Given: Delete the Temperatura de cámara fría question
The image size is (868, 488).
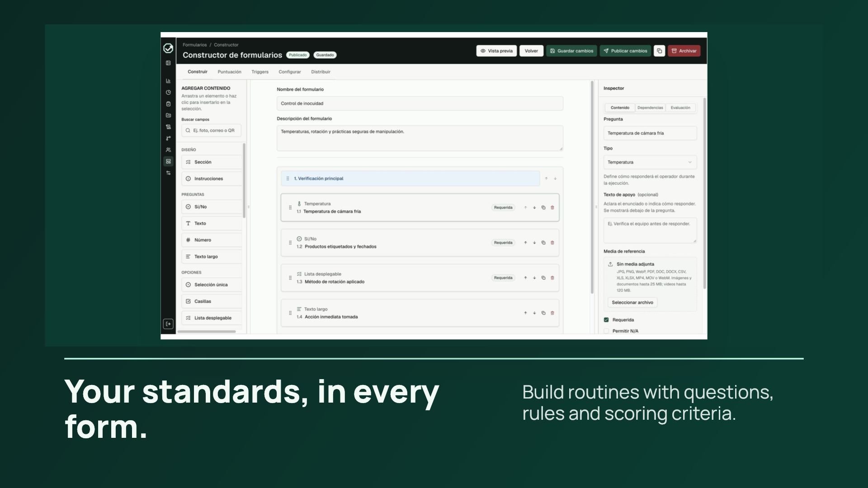Looking at the screenshot, I should (x=552, y=208).
